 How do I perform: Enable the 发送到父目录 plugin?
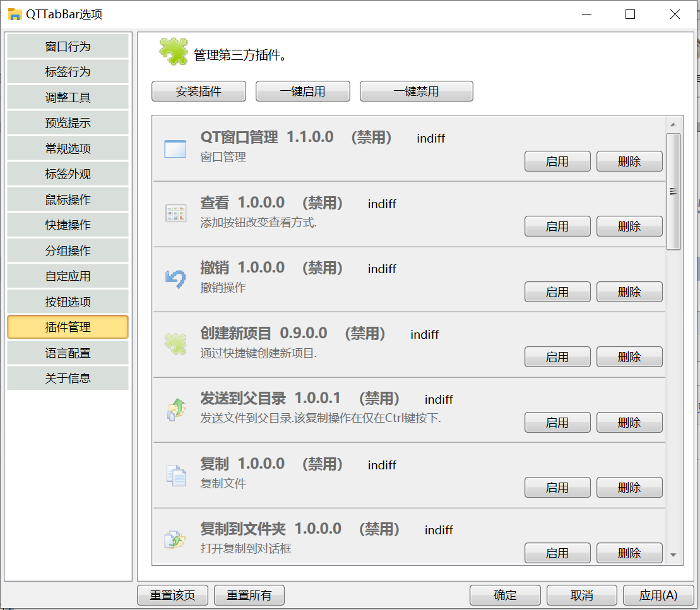[557, 422]
